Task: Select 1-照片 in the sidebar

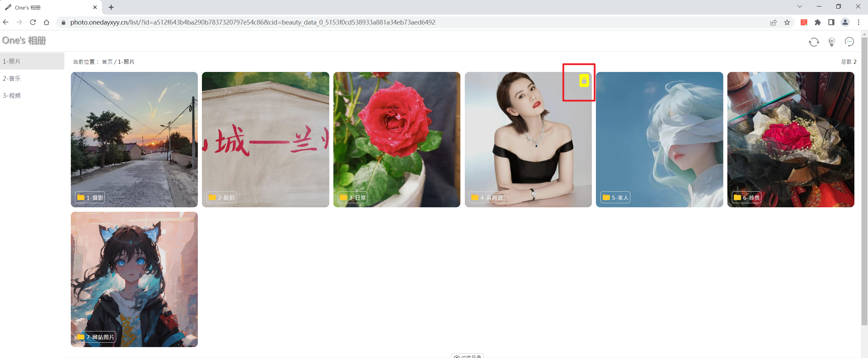Action: pyautogui.click(x=32, y=61)
